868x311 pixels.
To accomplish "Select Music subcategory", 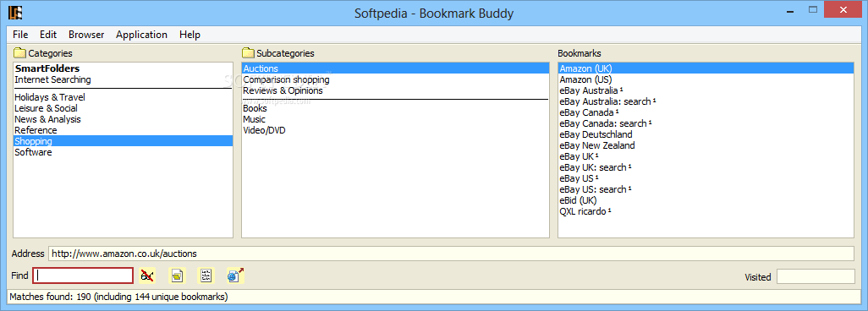I will (x=395, y=119).
